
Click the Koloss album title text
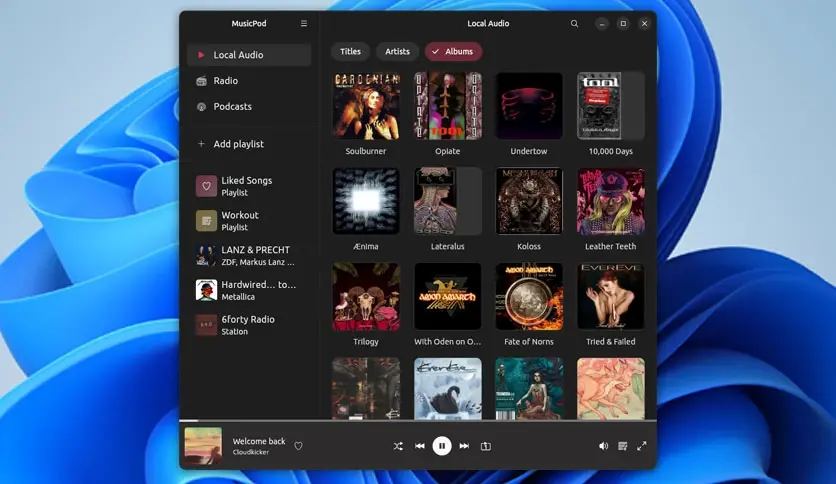pyautogui.click(x=529, y=247)
